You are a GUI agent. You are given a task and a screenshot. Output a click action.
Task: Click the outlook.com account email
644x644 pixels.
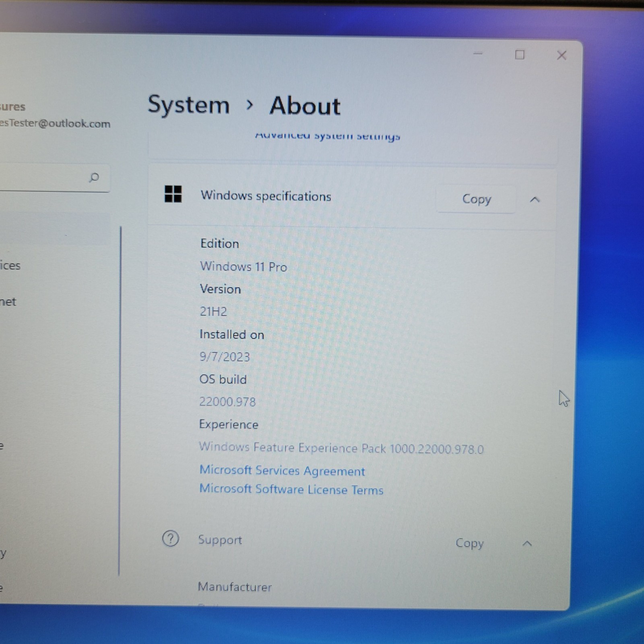coord(55,123)
